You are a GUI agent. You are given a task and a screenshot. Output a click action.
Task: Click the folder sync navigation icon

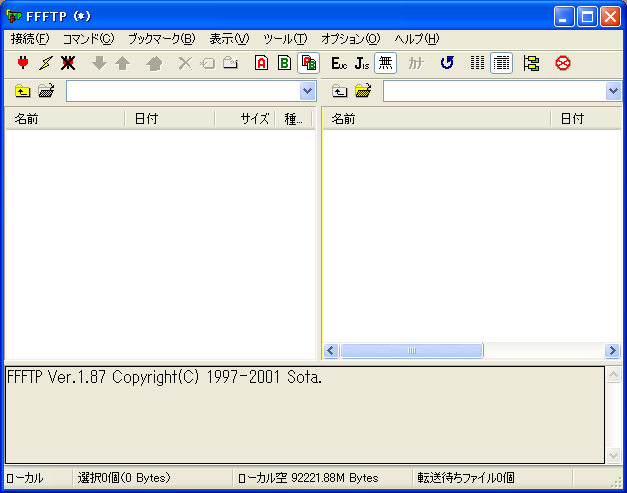point(531,63)
